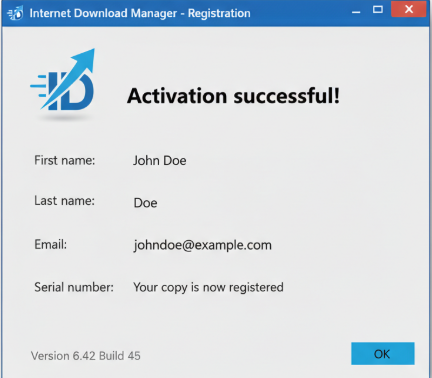
Task: Click the 'Email:' label
Action: pyautogui.click(x=51, y=244)
